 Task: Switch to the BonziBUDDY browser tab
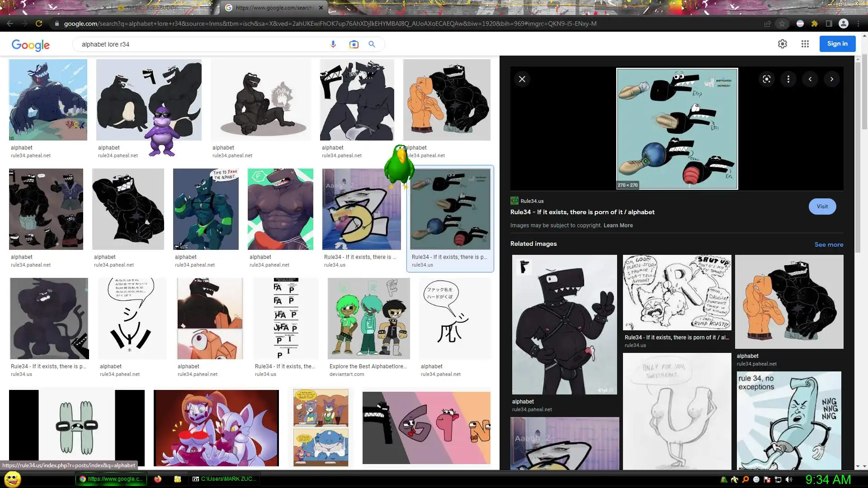[154, 8]
